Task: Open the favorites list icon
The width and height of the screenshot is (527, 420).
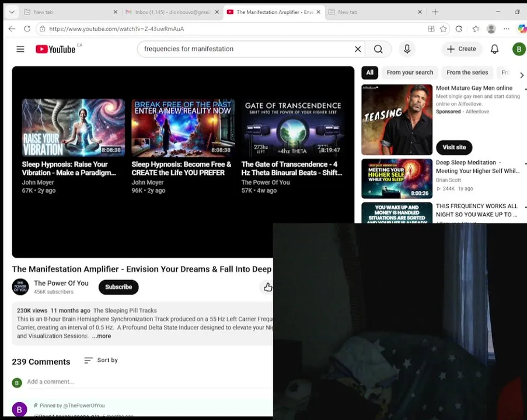Action: pos(476,29)
